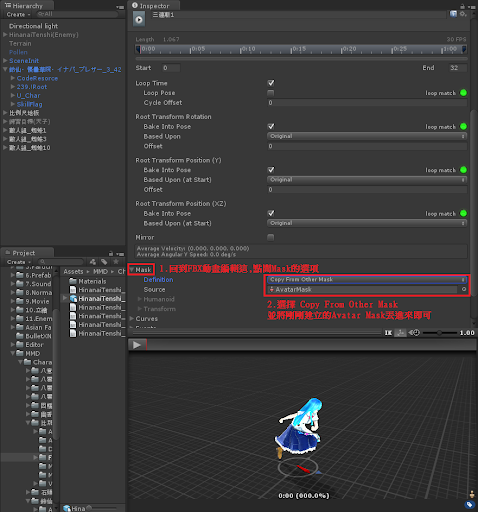Open Definition Copy From Other Mask dropdown

367,279
